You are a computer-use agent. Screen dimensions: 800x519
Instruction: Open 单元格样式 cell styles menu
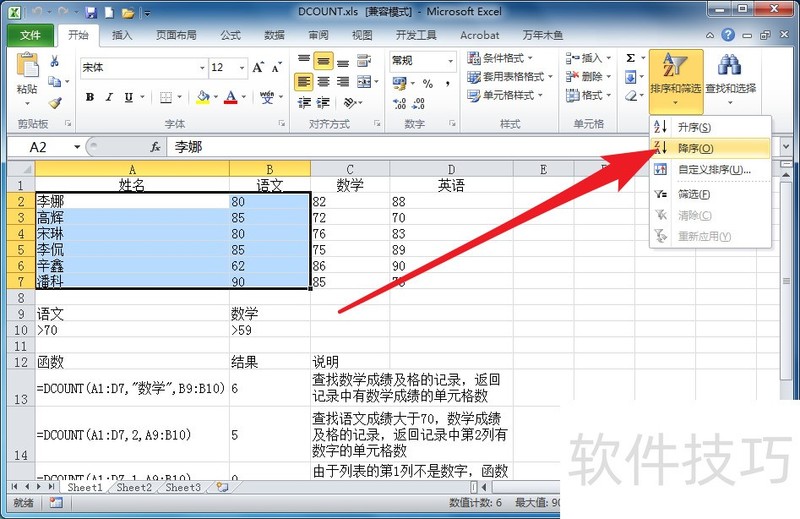coord(505,95)
